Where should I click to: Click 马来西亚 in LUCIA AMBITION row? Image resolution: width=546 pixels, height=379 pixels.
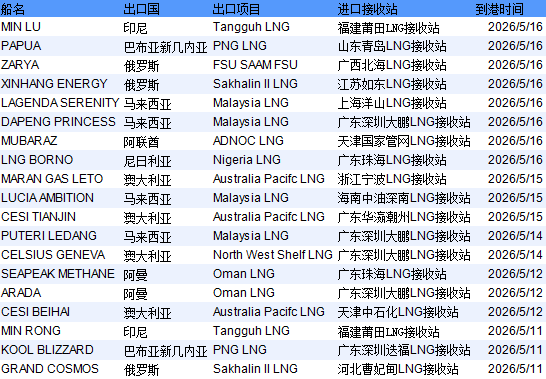pos(148,199)
